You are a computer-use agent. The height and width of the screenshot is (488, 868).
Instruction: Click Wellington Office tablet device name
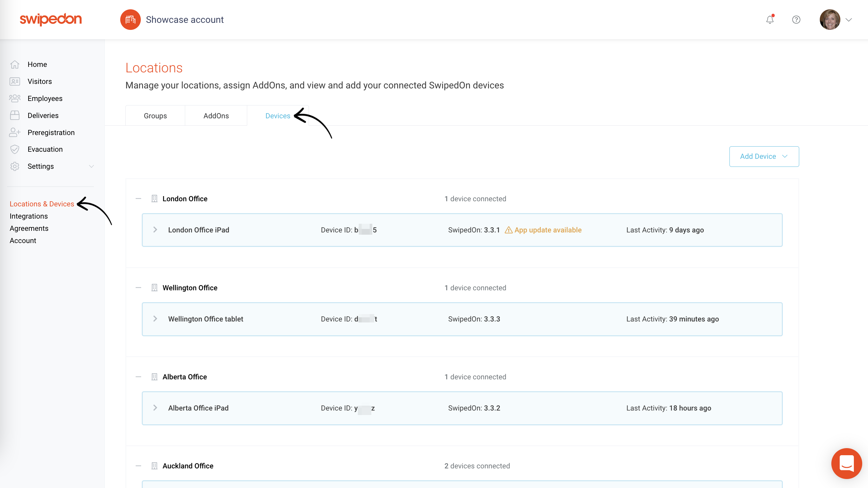click(205, 319)
